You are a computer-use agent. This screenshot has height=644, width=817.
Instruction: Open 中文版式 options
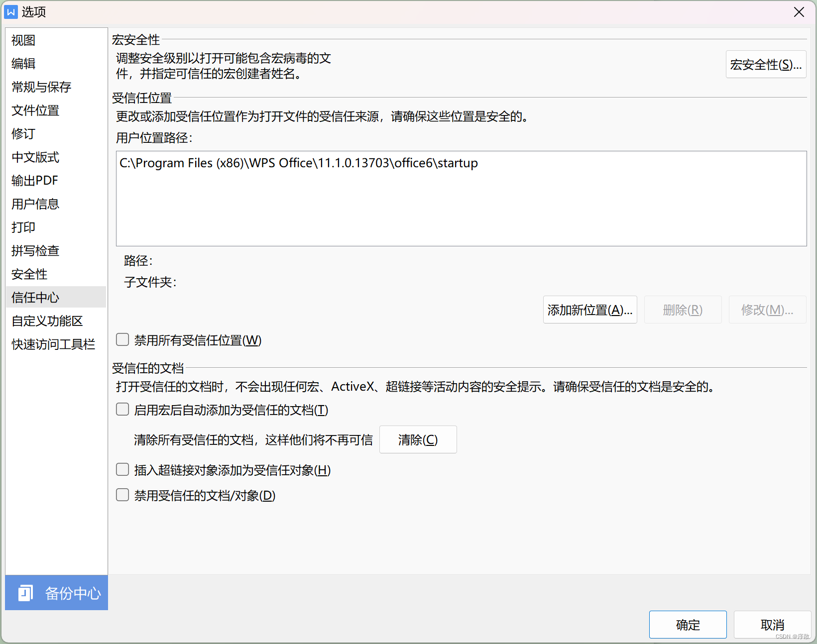(x=56, y=157)
